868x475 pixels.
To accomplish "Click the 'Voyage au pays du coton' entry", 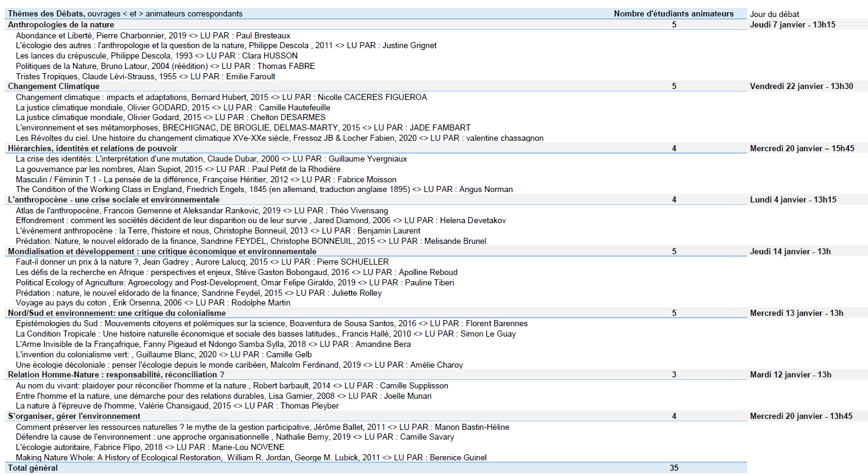I will point(152,302).
